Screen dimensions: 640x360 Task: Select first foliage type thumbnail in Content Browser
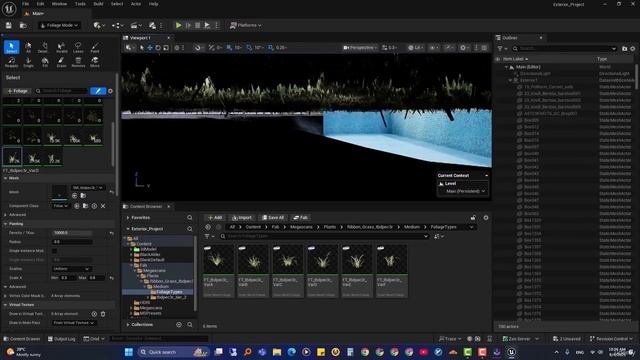pos(218,271)
